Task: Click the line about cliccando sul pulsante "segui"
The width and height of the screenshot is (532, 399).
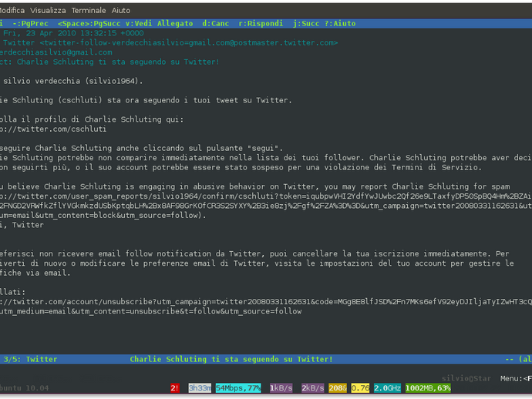Action: [x=142, y=148]
